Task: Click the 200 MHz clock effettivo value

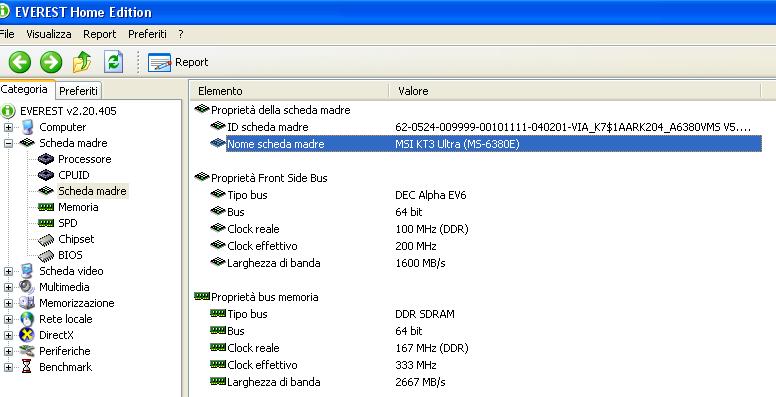Action: tap(416, 246)
